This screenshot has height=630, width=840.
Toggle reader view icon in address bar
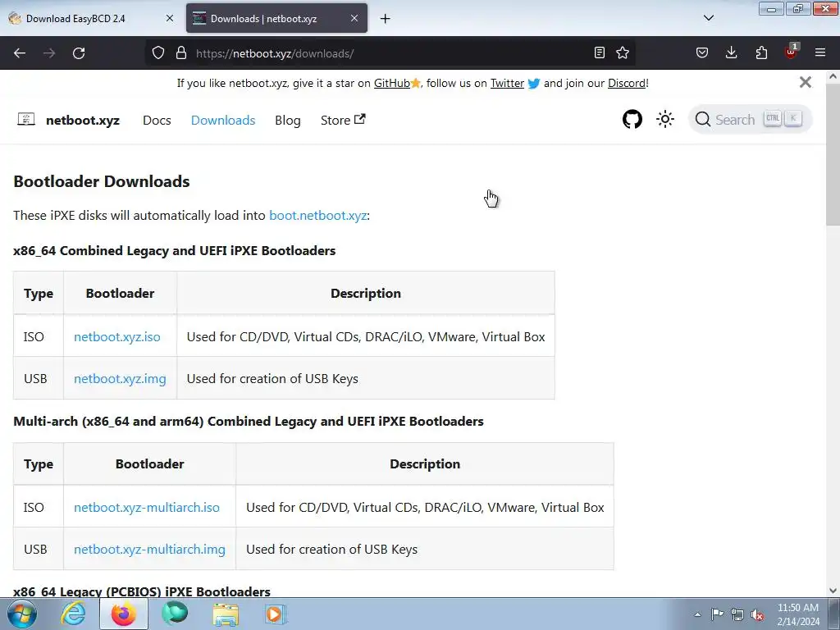point(600,52)
